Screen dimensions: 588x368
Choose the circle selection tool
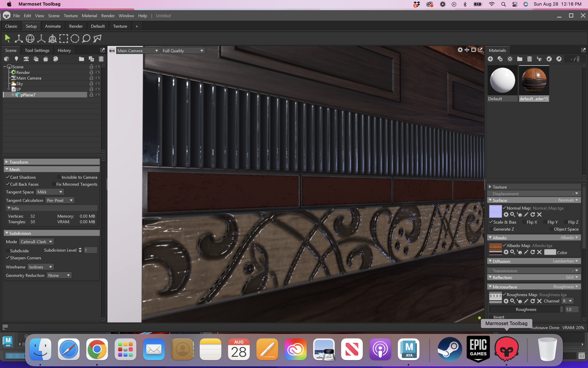coord(75,38)
